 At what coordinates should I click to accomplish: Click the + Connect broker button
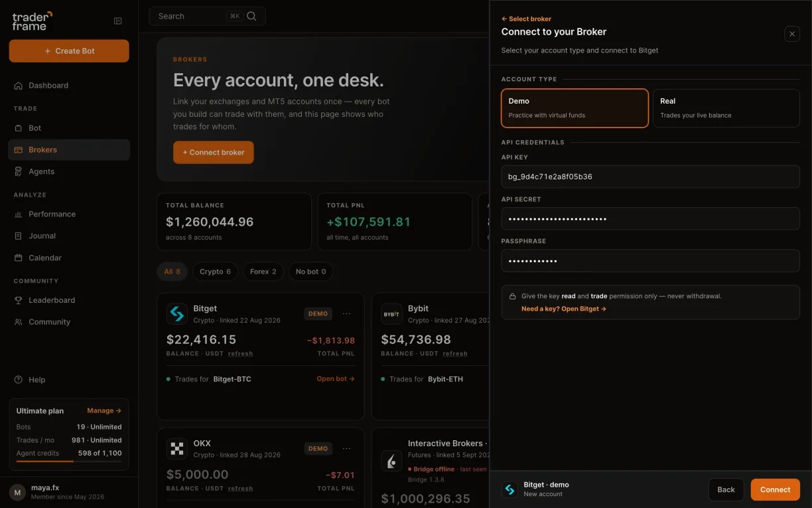pos(214,152)
